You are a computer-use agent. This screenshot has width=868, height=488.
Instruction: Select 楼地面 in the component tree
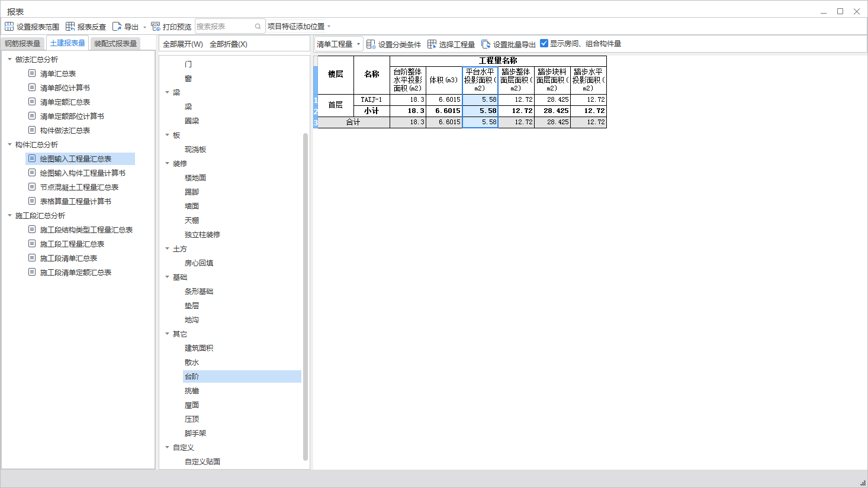[x=195, y=178]
